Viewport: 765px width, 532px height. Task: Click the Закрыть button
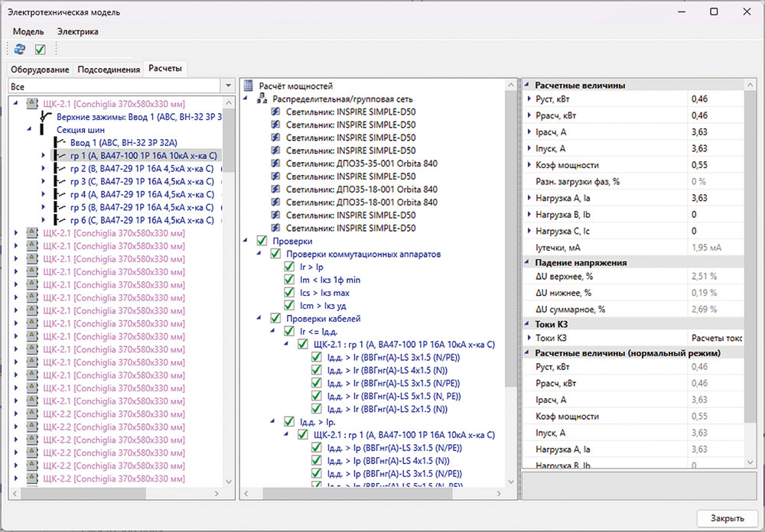tap(727, 517)
